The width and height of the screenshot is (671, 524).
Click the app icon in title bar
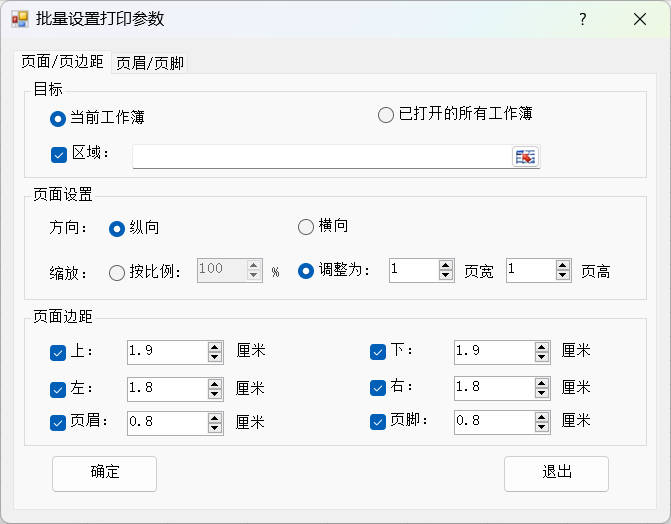(x=20, y=19)
